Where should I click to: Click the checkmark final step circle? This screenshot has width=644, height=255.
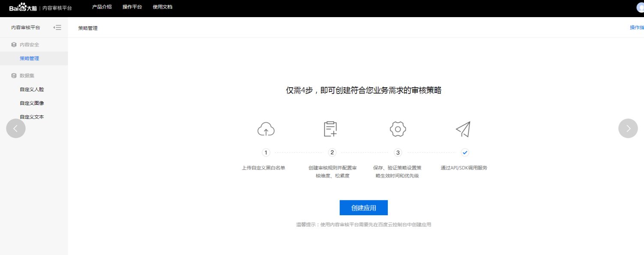click(465, 152)
